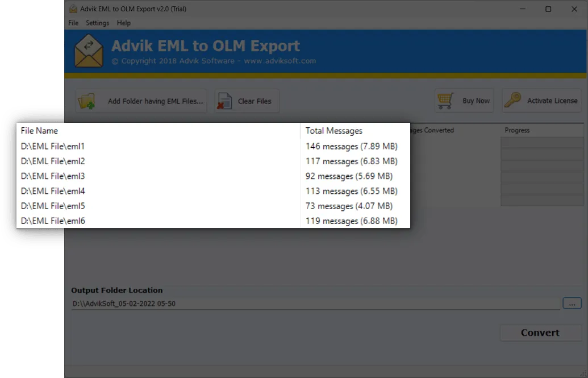Image resolution: width=588 pixels, height=378 pixels.
Task: Select the eml3 file entry
Action: point(53,176)
